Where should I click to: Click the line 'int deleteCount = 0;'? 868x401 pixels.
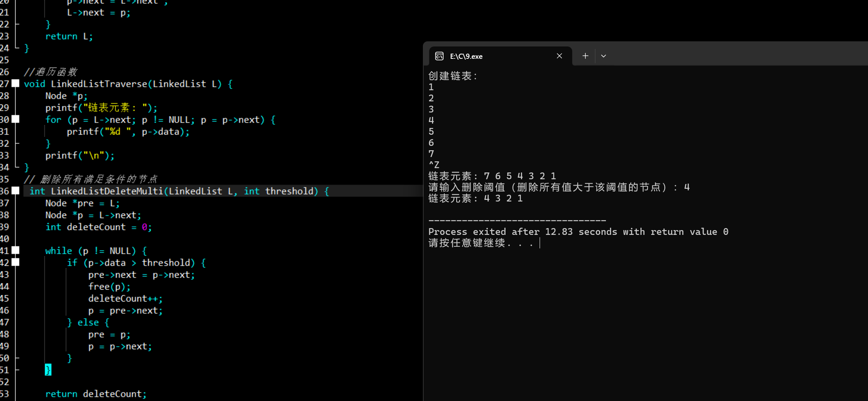point(98,227)
